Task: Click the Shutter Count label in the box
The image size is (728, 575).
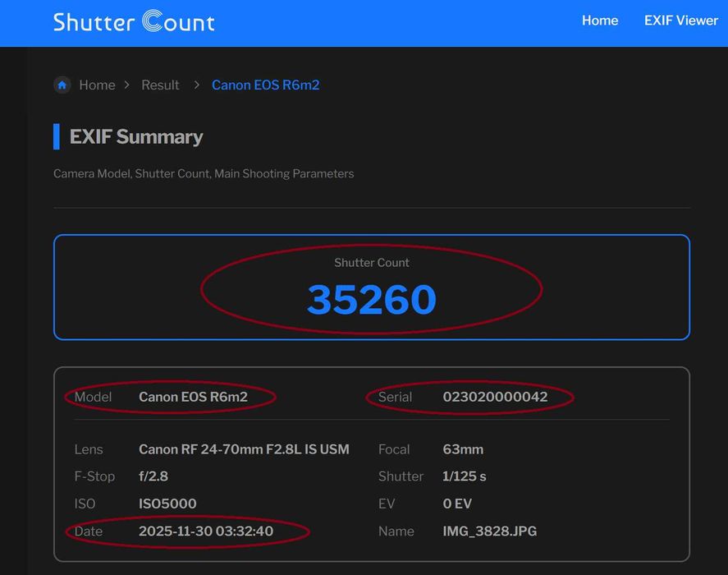Action: [x=372, y=263]
